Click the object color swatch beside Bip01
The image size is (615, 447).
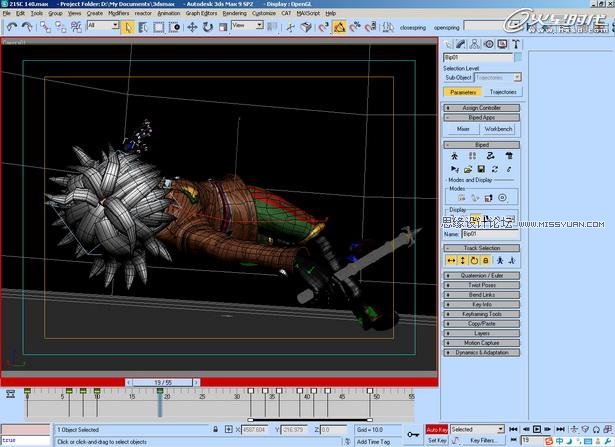coord(518,58)
